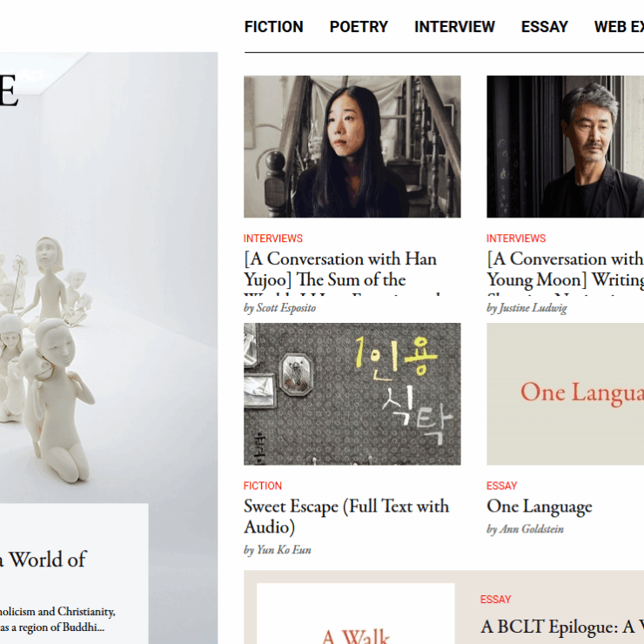Click the One Language cover image

click(565, 394)
